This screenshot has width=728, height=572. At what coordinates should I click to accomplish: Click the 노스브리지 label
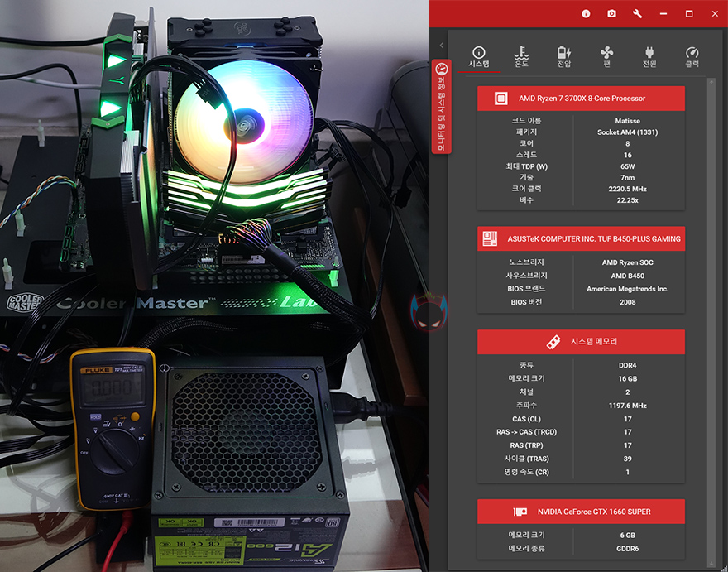tap(526, 262)
